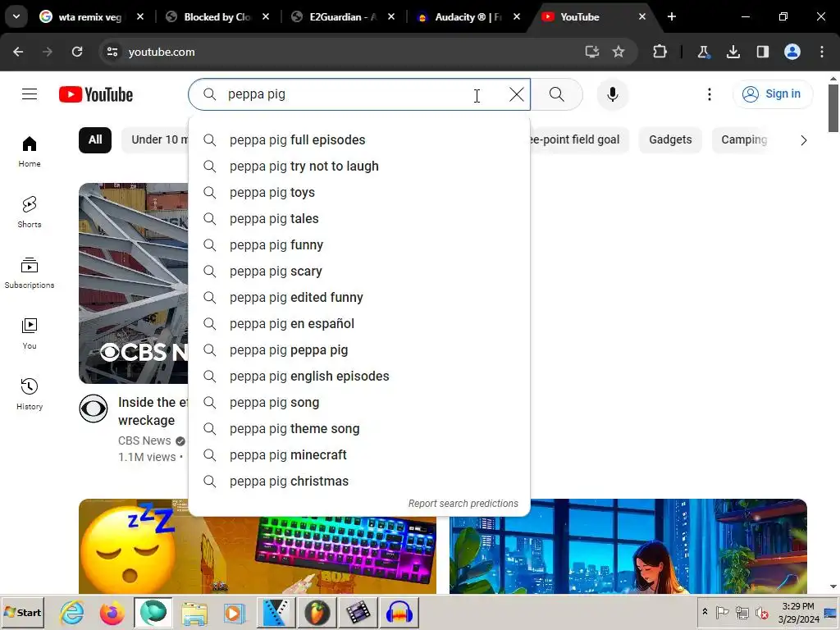Open the lofi girl city night thumbnail

point(628,546)
